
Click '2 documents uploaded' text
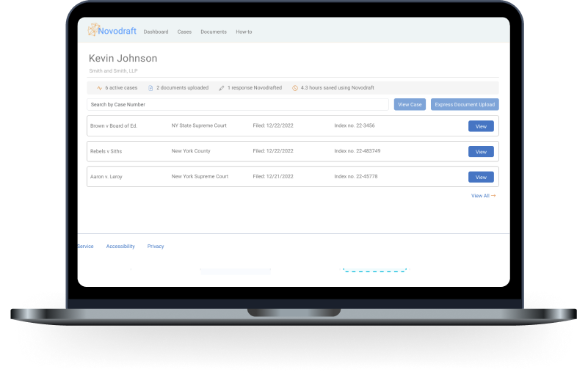click(183, 88)
